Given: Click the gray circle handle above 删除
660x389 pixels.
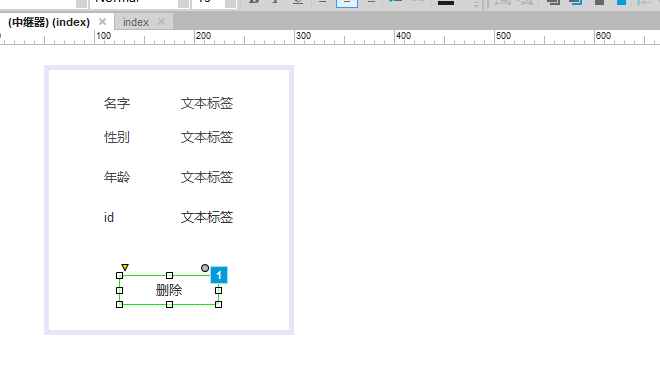Looking at the screenshot, I should (x=205, y=268).
